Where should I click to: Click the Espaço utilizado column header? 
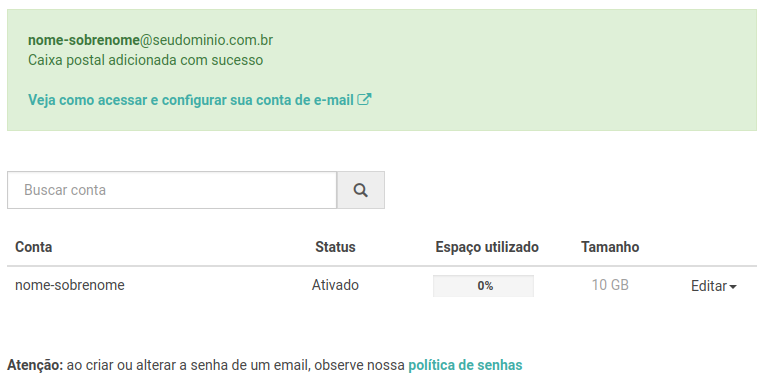pyautogui.click(x=487, y=247)
